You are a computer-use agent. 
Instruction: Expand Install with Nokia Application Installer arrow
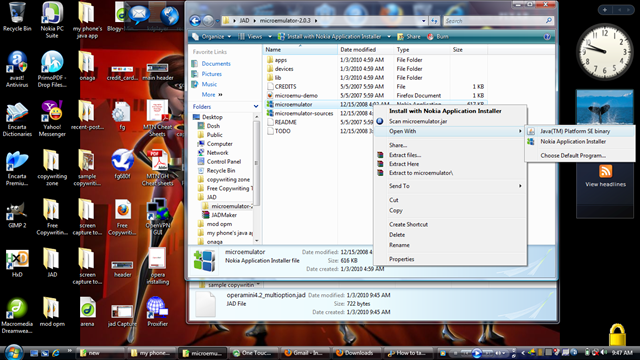(x=389, y=37)
